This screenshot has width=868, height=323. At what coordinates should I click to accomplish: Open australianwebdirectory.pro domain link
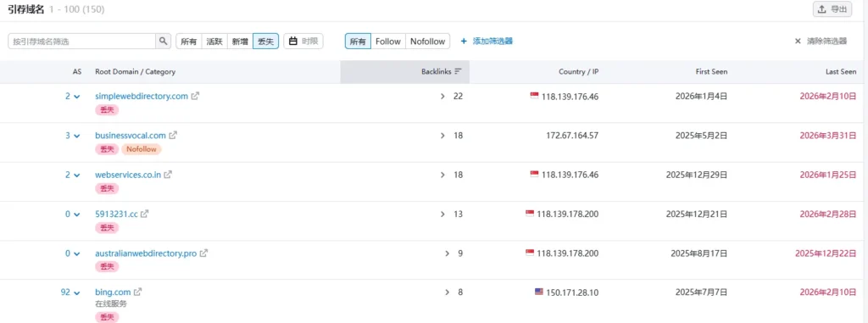146,253
